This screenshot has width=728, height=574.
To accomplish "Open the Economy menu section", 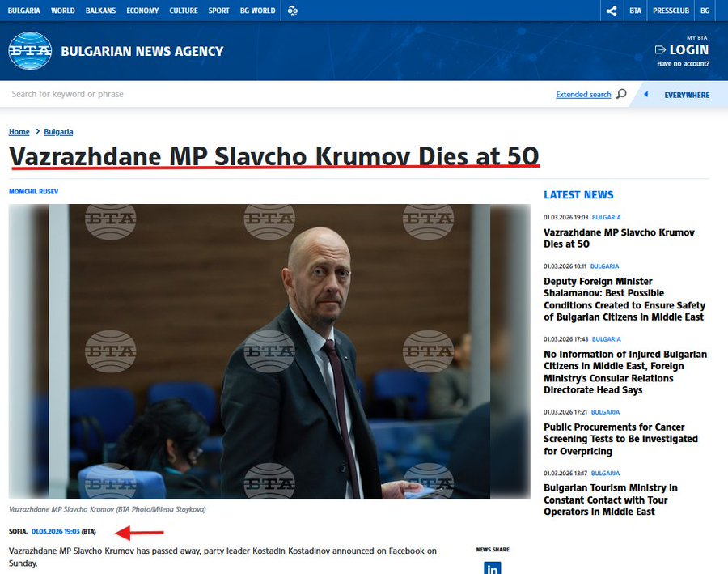I will 142,11.
